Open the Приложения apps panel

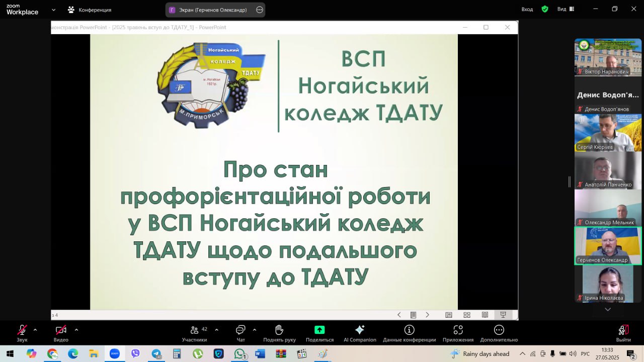(458, 333)
